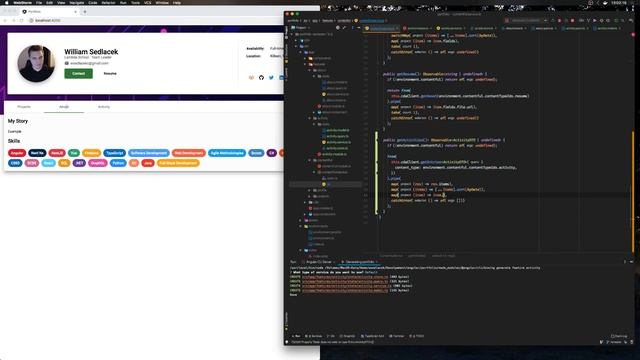
Task: Click the Full-Stack Development skill chip
Action: tap(178, 163)
